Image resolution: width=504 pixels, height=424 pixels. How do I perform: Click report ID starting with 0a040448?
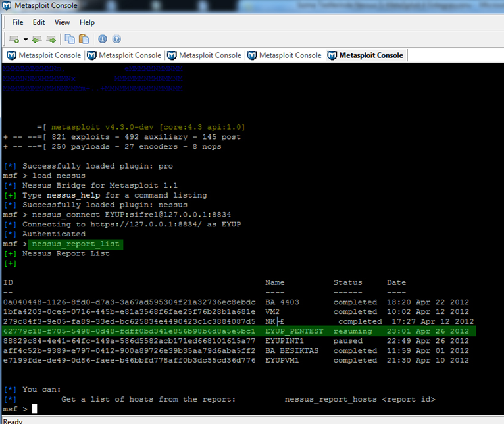click(x=130, y=302)
